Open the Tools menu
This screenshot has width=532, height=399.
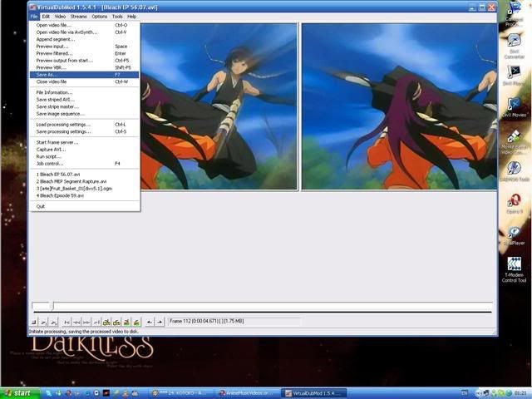(117, 17)
